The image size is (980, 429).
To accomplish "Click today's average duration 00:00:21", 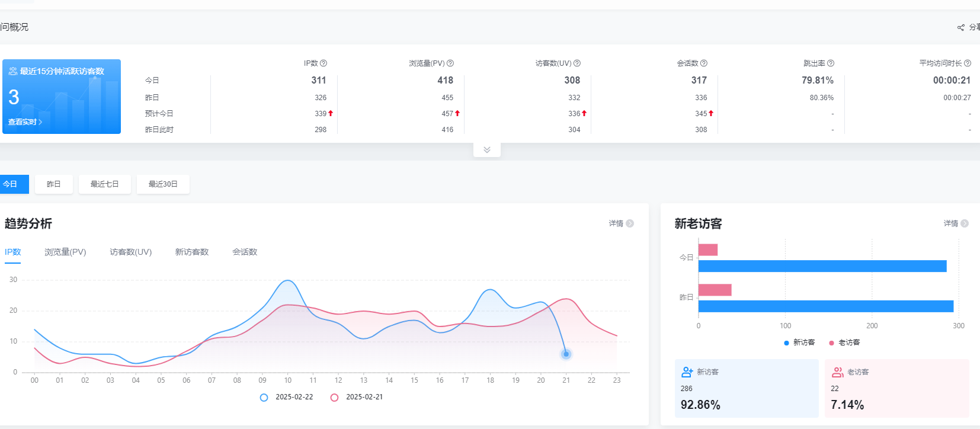I will coord(952,81).
